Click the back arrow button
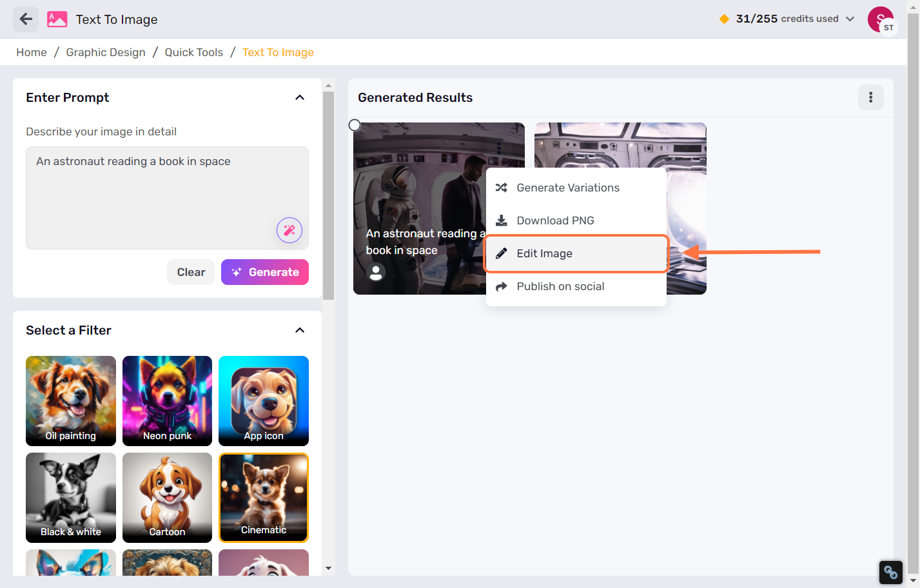The image size is (920, 588). [26, 19]
